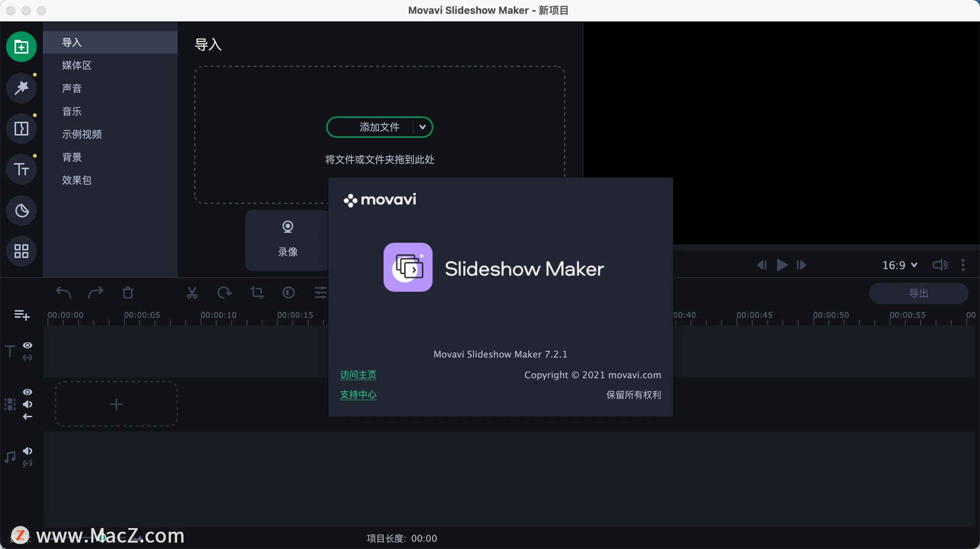This screenshot has width=980, height=549.
Task: Click the 添加文件 button
Action: pos(379,127)
